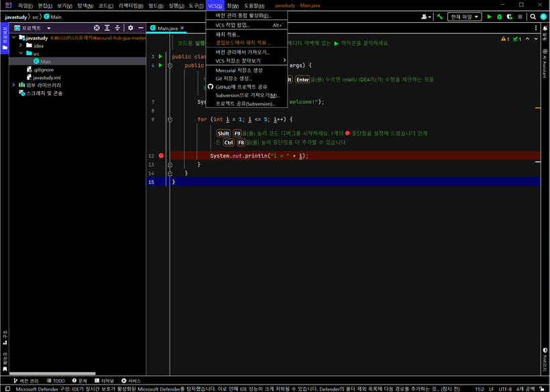Open Project panel options gear

coord(131,28)
